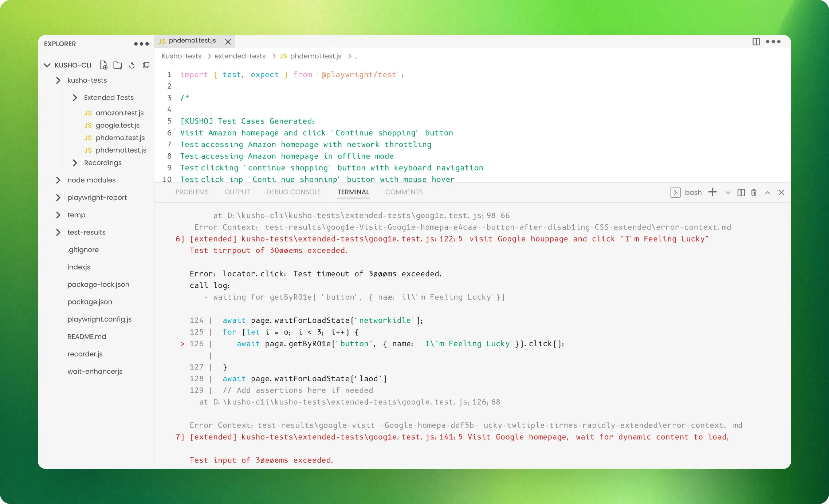This screenshot has width=829, height=504.
Task: Click the extended-tests breadcrumb segment
Action: (x=240, y=56)
